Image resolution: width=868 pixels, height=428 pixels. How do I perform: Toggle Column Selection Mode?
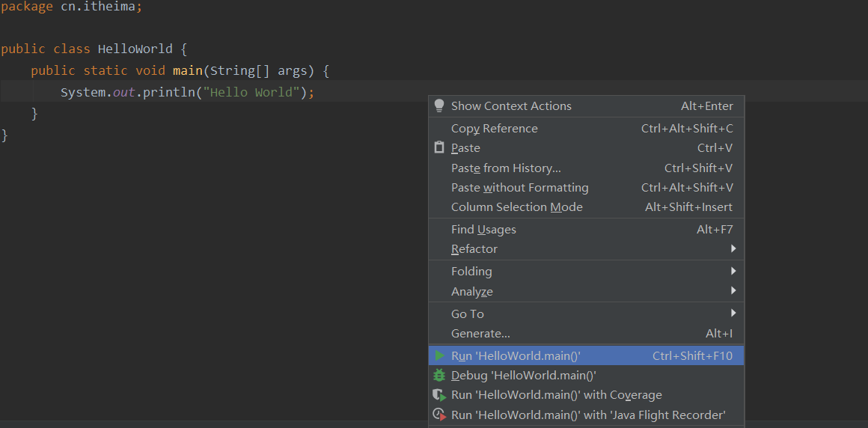pos(516,207)
